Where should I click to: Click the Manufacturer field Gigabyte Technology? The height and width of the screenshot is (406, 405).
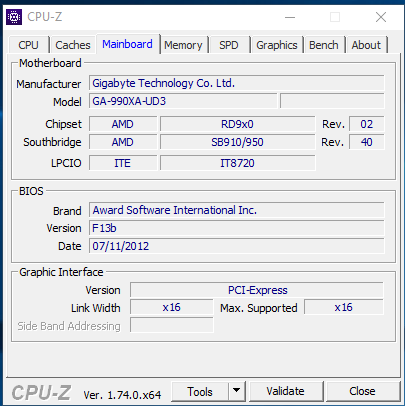(237, 83)
